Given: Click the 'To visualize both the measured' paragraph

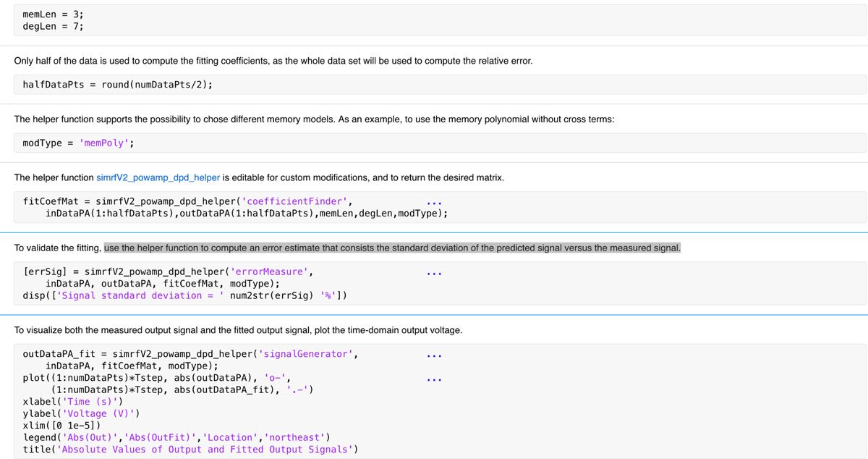Looking at the screenshot, I should (238, 330).
